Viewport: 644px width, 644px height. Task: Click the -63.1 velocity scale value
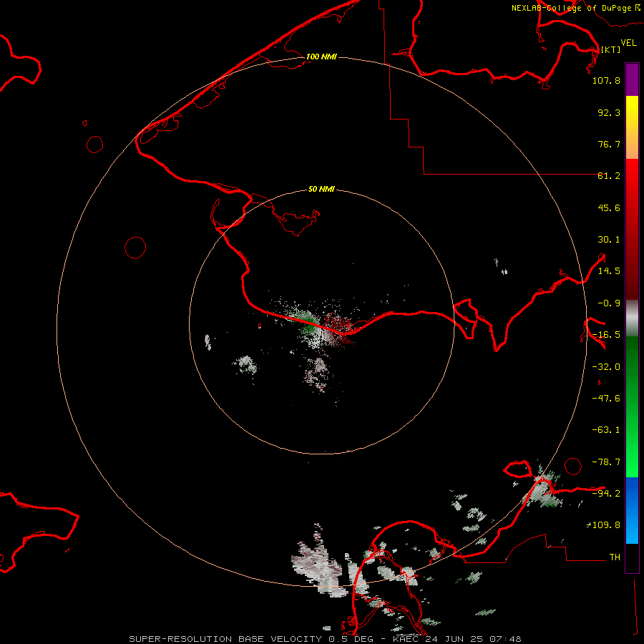coord(606,430)
